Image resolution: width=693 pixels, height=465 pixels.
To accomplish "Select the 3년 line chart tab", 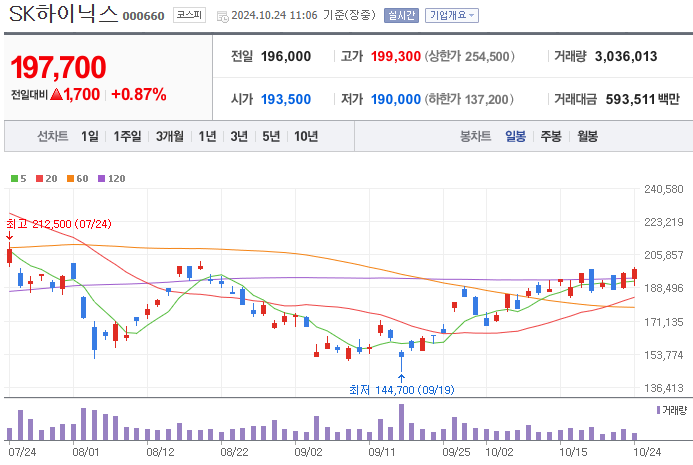I will pyautogui.click(x=239, y=136).
